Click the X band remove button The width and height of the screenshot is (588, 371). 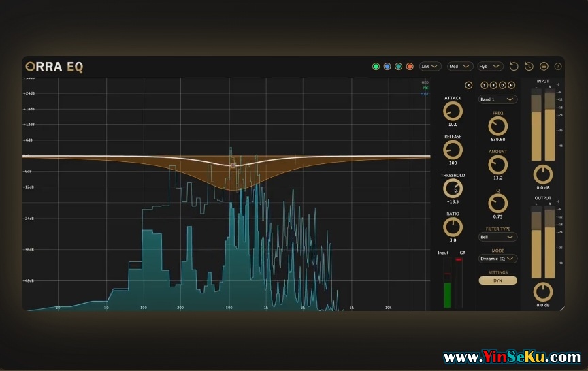pyautogui.click(x=468, y=86)
